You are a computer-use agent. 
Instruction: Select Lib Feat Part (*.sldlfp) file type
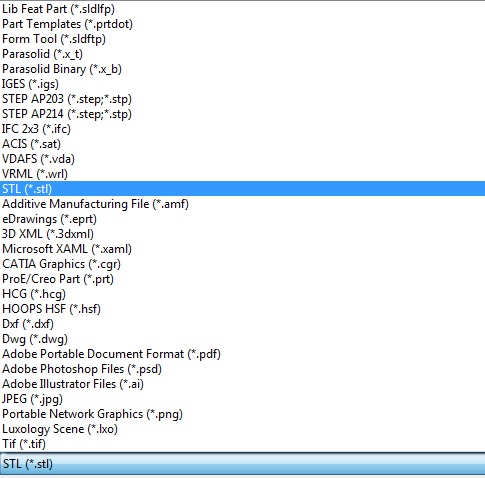242,9
